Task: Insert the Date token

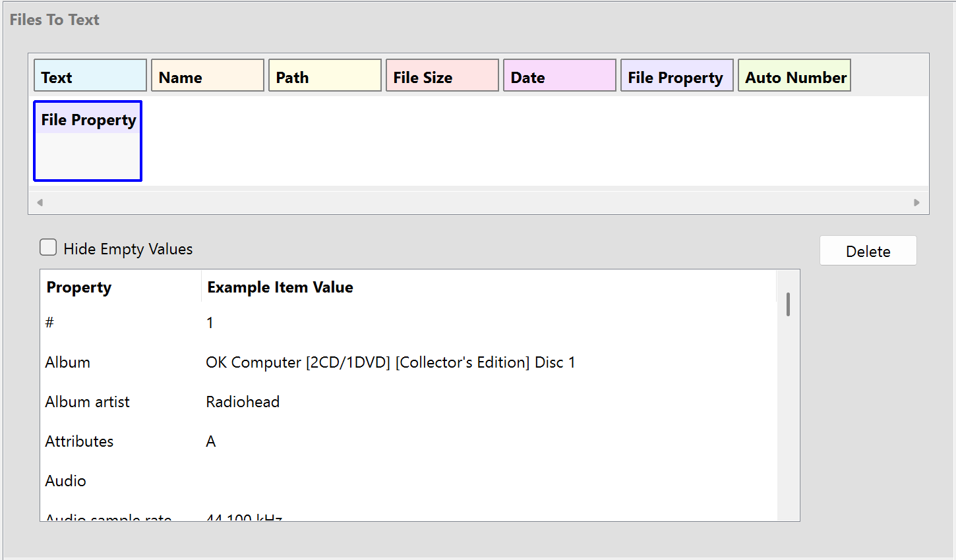Action: pyautogui.click(x=559, y=75)
